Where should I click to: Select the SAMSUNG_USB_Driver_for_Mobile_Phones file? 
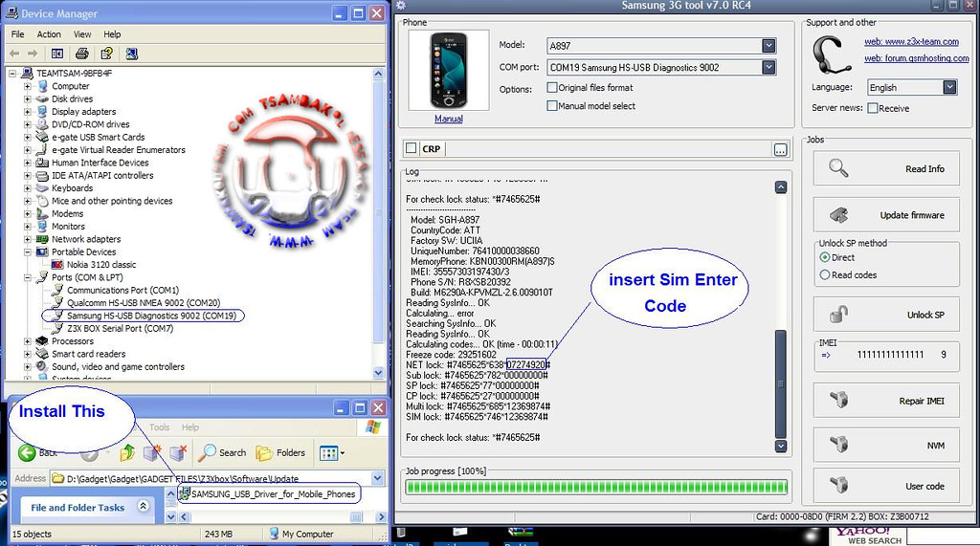268,494
